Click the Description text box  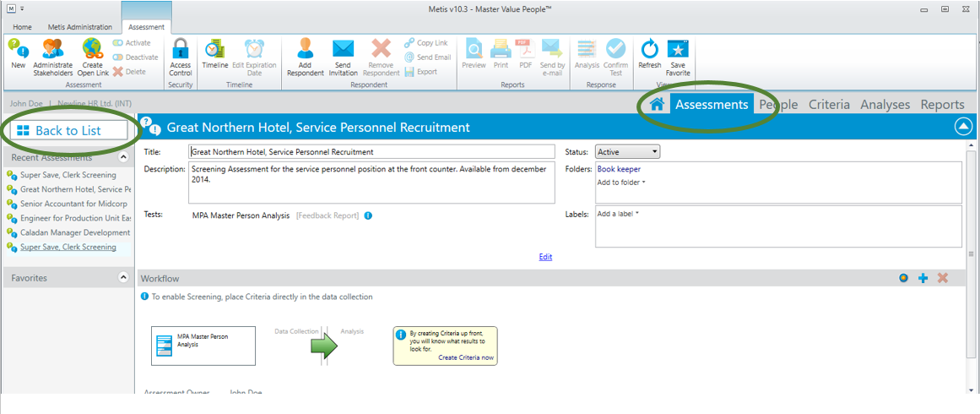coord(371,183)
